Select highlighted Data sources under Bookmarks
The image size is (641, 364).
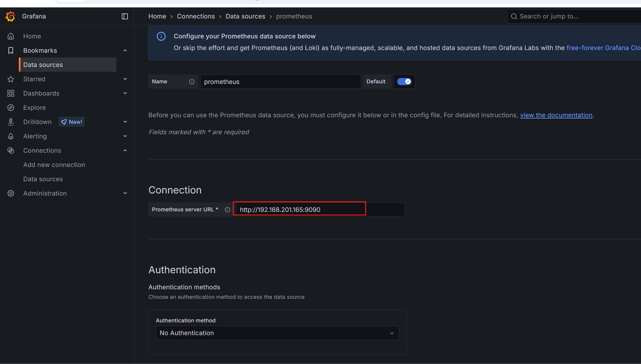pyautogui.click(x=43, y=65)
